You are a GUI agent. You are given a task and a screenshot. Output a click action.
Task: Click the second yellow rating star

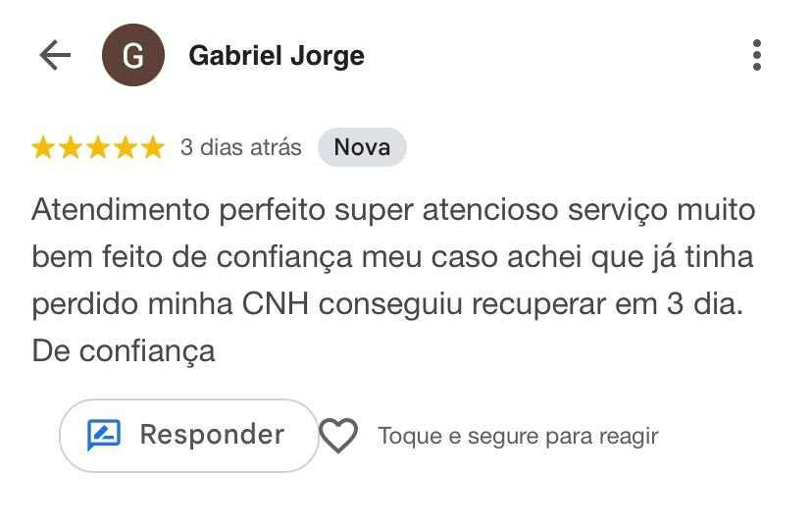pos(71,148)
